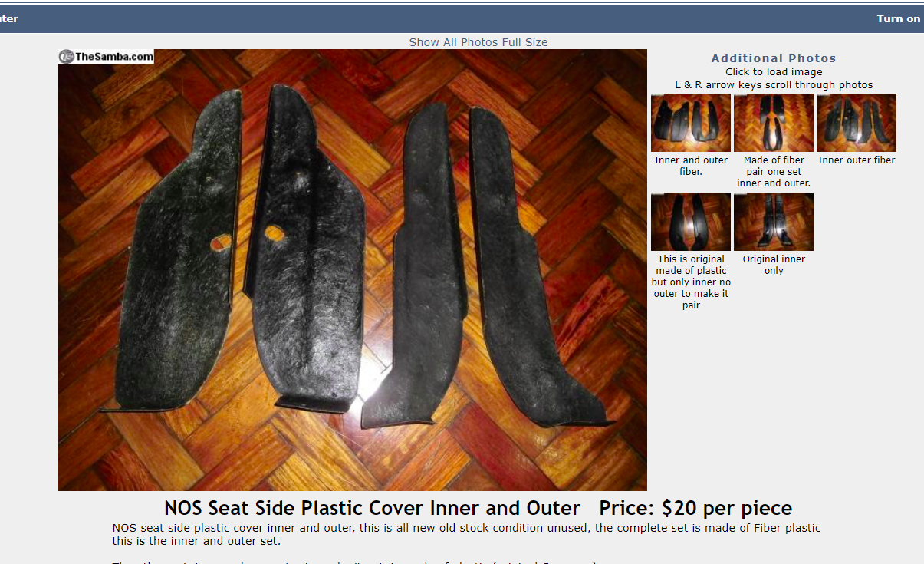Viewport: 924px width, 564px height.
Task: Load the 'Original inner only' thumbnail
Action: (x=774, y=222)
